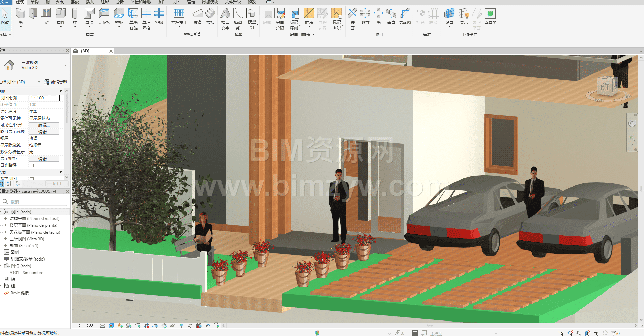
Task: Click the visual style cube icon in view bar
Action: point(111,326)
